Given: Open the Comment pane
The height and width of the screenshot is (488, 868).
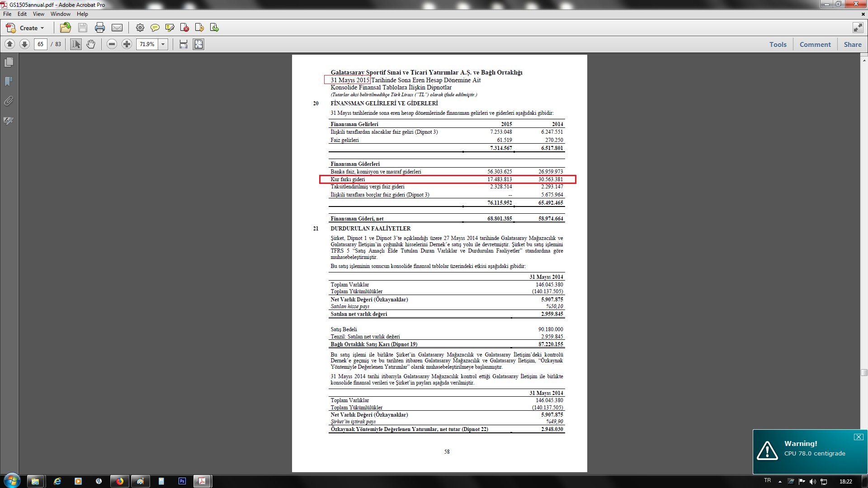Looking at the screenshot, I should (x=815, y=44).
